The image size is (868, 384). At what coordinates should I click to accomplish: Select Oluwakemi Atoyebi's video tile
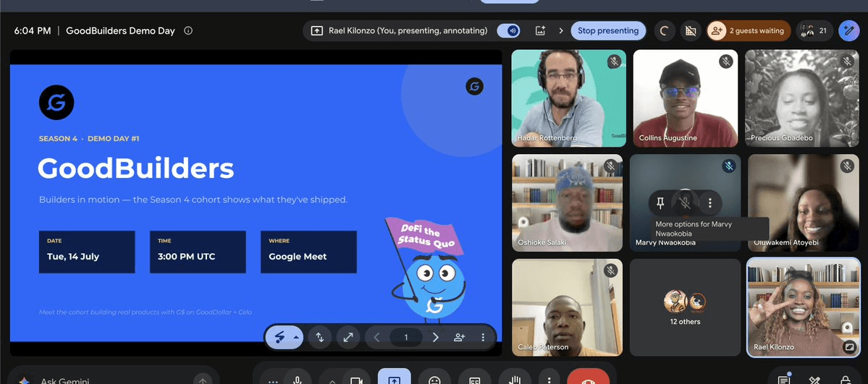(804, 202)
